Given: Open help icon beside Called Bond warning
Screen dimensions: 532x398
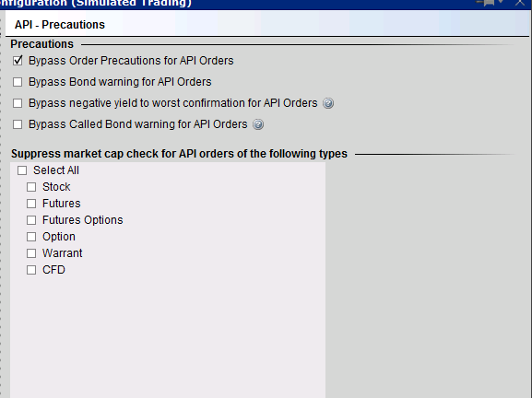Looking at the screenshot, I should tap(258, 124).
